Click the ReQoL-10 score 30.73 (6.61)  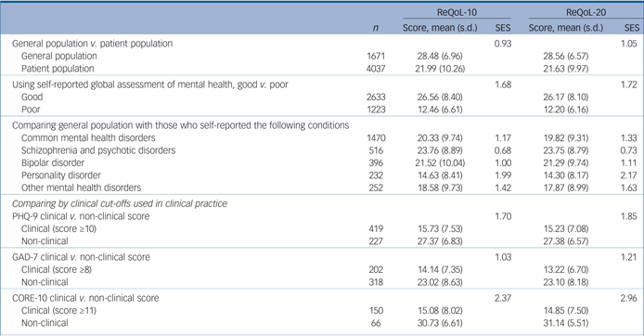[x=440, y=323]
